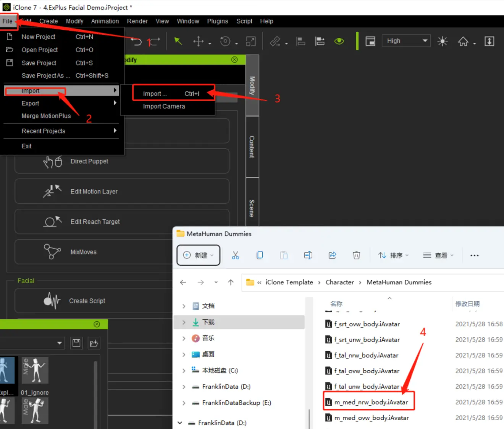Image resolution: width=504 pixels, height=429 pixels.
Task: Click the Create Script button
Action: pyautogui.click(x=94, y=301)
